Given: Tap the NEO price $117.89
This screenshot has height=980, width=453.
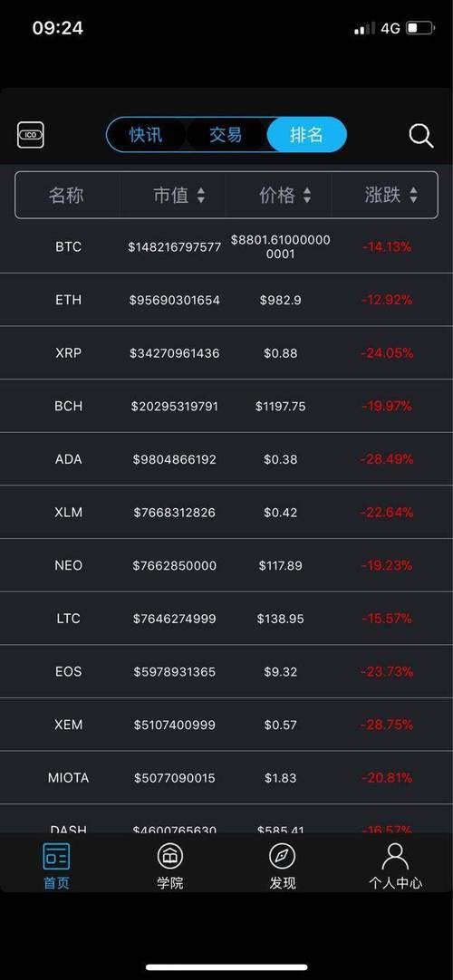Looking at the screenshot, I should (x=281, y=565).
